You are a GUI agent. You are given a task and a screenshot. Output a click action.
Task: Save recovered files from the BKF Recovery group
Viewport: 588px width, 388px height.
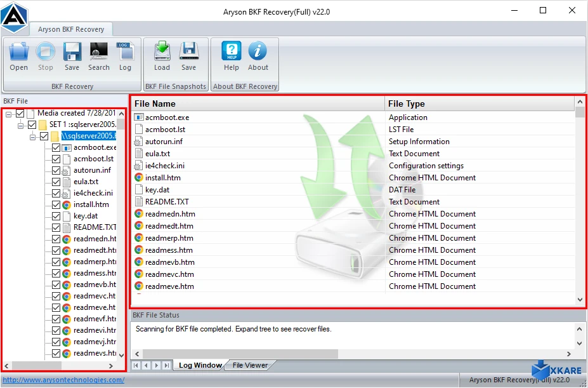72,57
